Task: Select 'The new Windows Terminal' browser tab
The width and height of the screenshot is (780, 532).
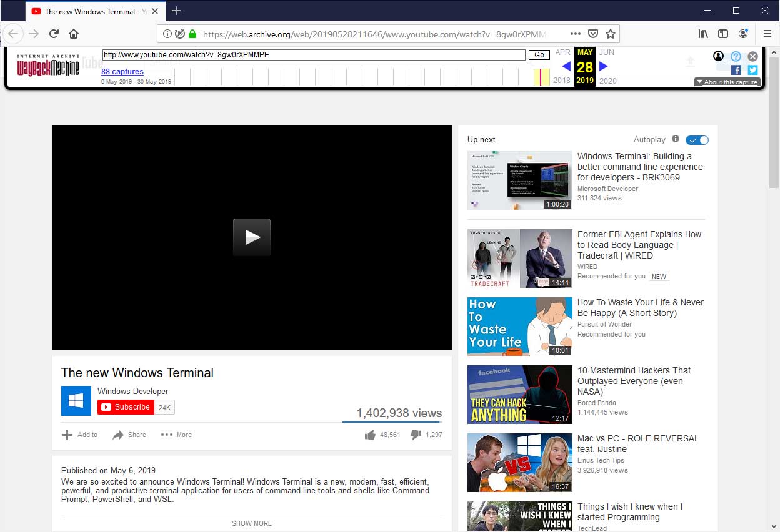Action: 96,11
